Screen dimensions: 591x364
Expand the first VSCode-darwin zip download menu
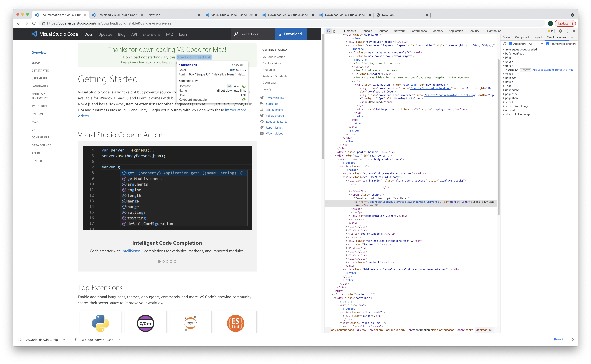point(64,340)
